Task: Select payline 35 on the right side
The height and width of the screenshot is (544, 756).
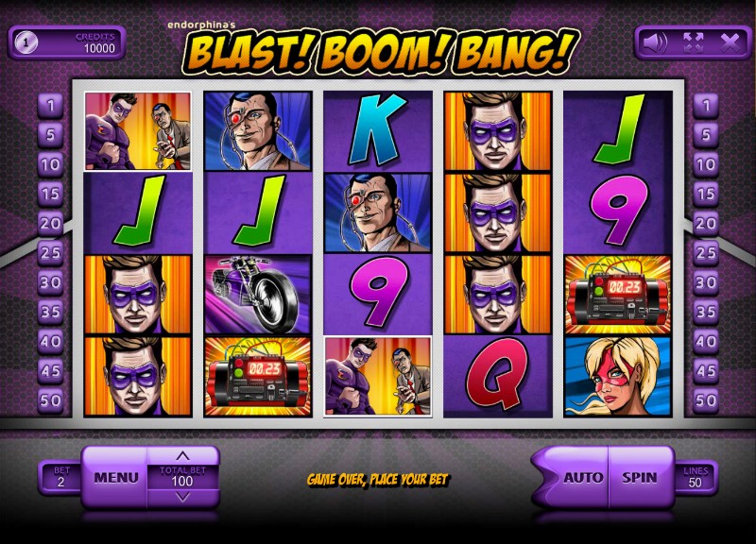Action: [x=706, y=312]
